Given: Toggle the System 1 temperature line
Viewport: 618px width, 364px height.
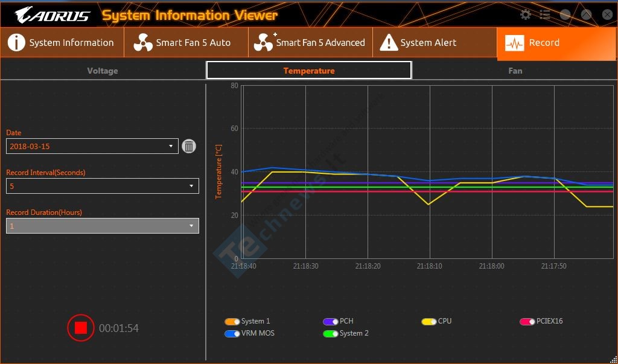Looking at the screenshot, I should tap(232, 321).
